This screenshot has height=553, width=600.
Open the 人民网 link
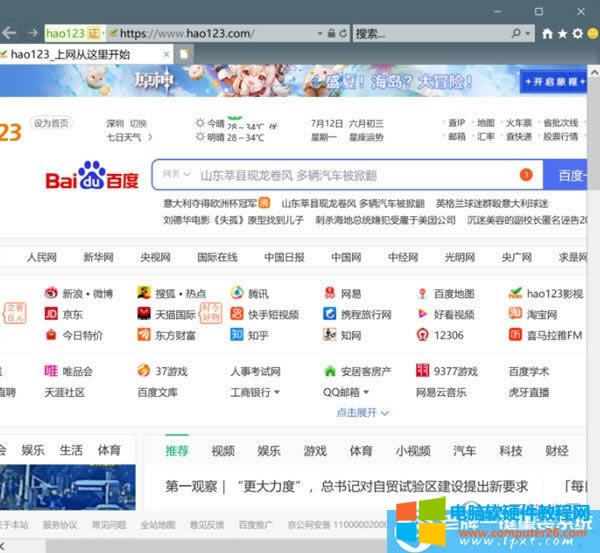42,257
